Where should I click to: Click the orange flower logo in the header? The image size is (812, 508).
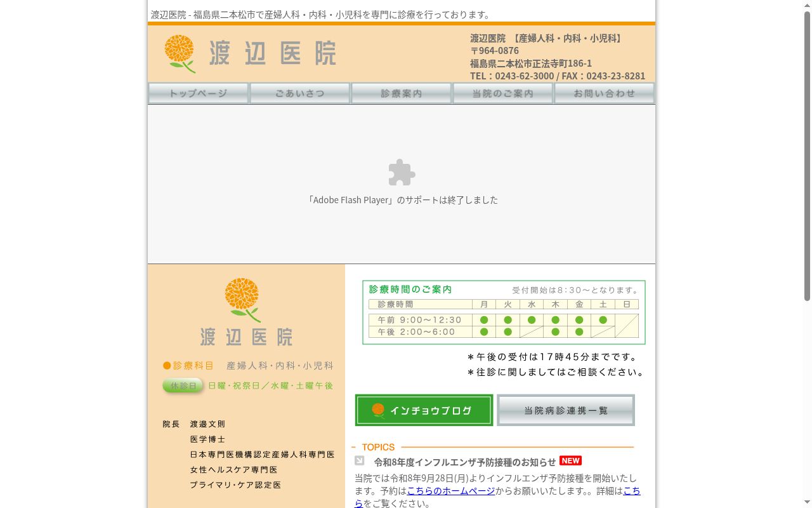click(180, 53)
